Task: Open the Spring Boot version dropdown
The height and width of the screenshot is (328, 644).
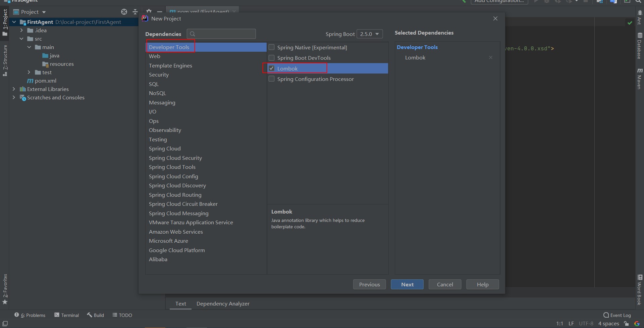Action: [x=370, y=34]
